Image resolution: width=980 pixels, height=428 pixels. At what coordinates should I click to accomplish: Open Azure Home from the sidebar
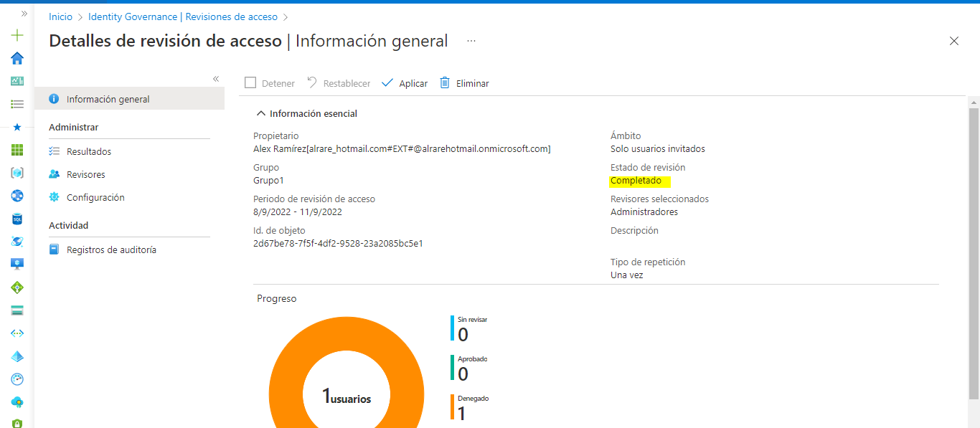click(x=17, y=58)
